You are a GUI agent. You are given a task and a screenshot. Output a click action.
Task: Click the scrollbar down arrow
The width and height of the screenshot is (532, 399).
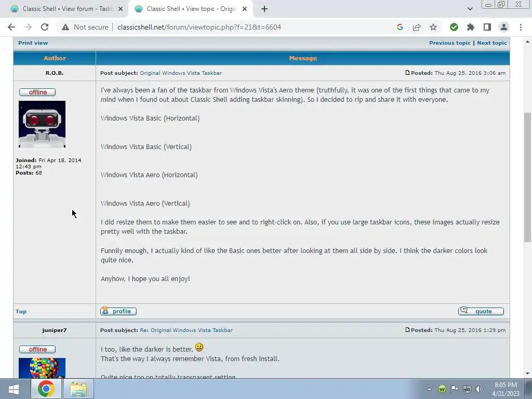click(x=528, y=374)
